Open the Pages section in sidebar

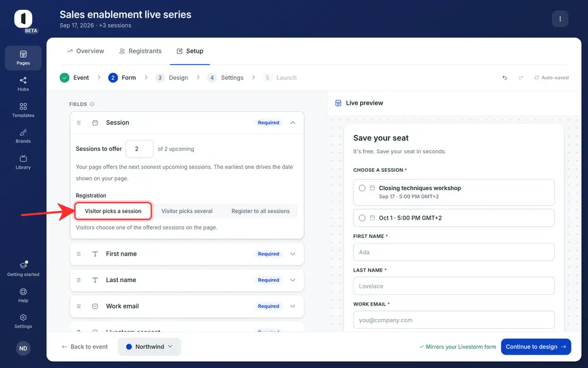(23, 58)
